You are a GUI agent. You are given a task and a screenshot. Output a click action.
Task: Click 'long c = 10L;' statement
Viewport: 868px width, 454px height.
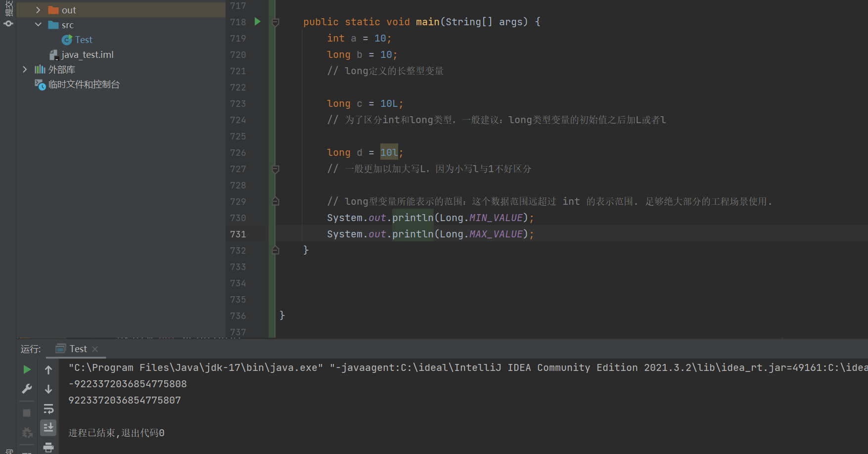click(x=365, y=103)
